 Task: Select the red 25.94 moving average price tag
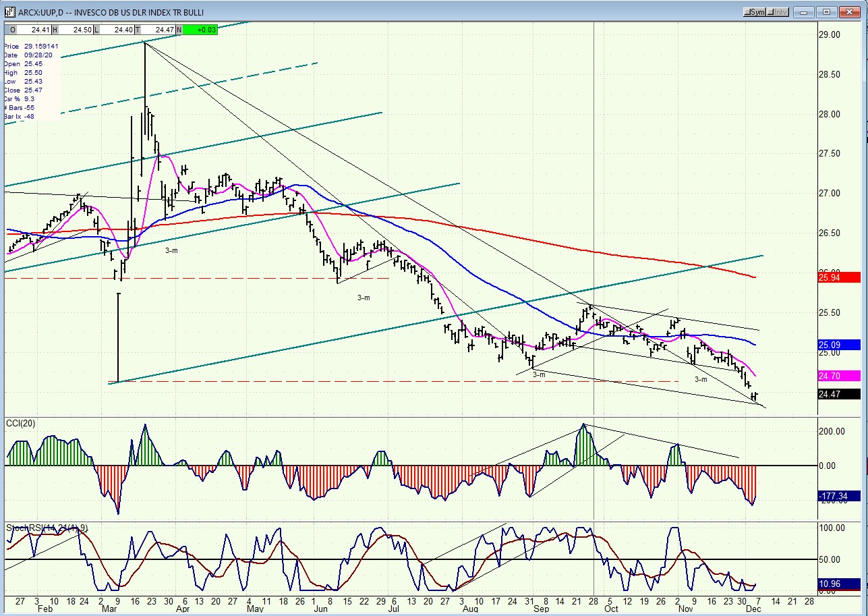[x=838, y=277]
